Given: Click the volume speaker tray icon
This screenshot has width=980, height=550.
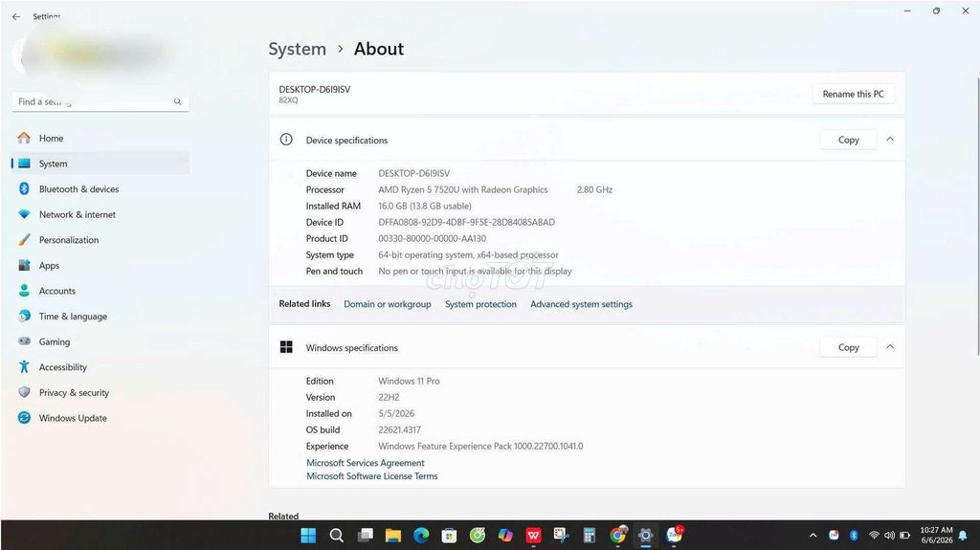Looking at the screenshot, I should tap(889, 536).
